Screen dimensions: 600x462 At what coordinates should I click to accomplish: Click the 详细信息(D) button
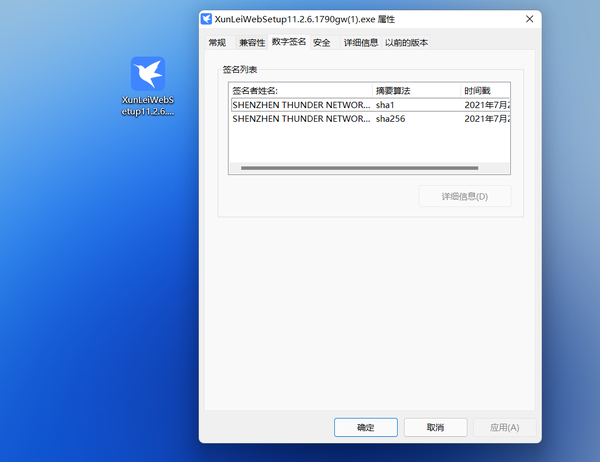point(465,196)
